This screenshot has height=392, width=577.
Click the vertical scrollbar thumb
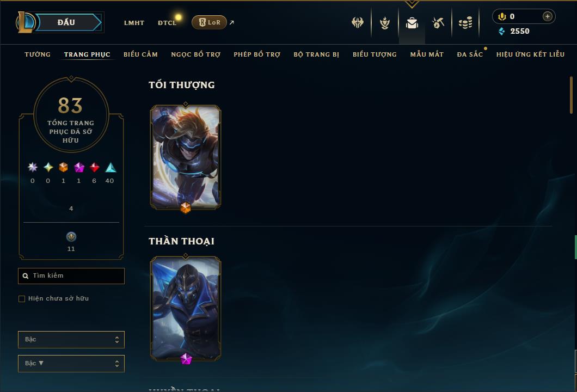click(x=571, y=95)
